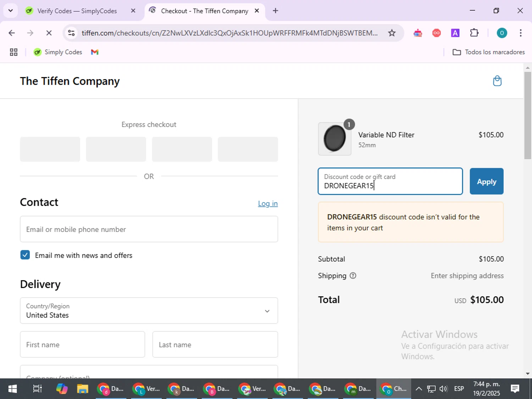
Task: Switch to Chrome window with m profile badge
Action: [x=358, y=389]
